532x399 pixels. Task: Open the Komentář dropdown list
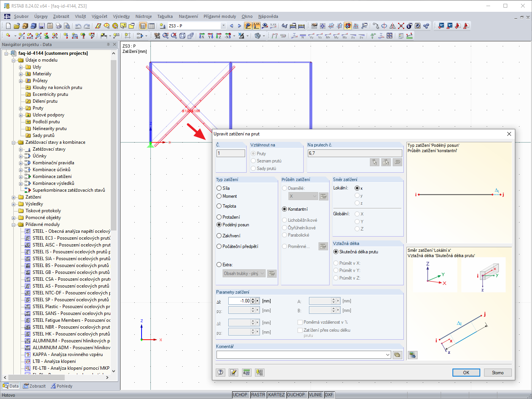[388, 355]
